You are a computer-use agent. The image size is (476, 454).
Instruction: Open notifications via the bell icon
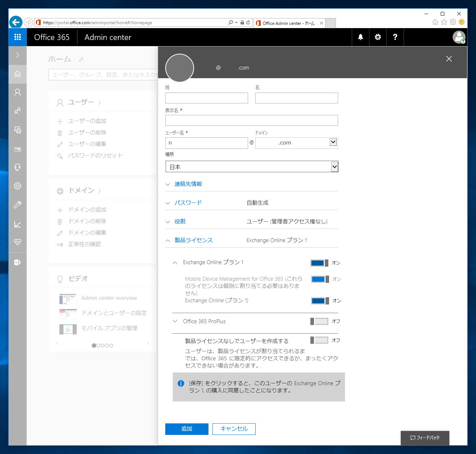(x=360, y=37)
